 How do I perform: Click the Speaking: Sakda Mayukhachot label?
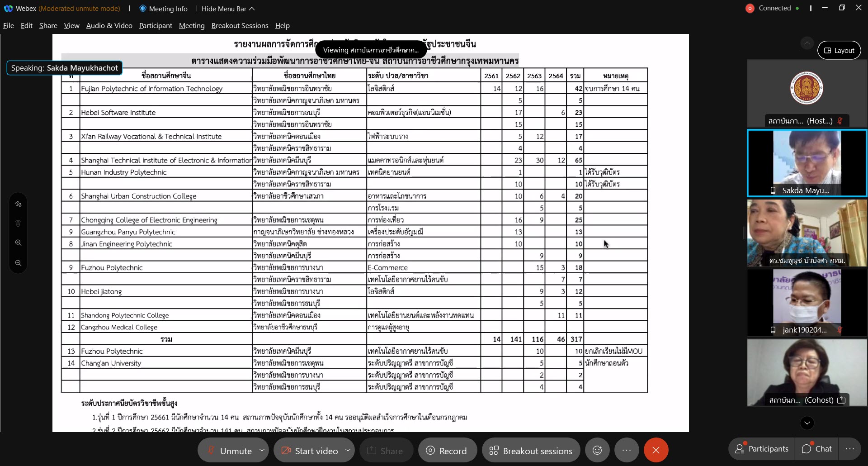click(x=64, y=68)
